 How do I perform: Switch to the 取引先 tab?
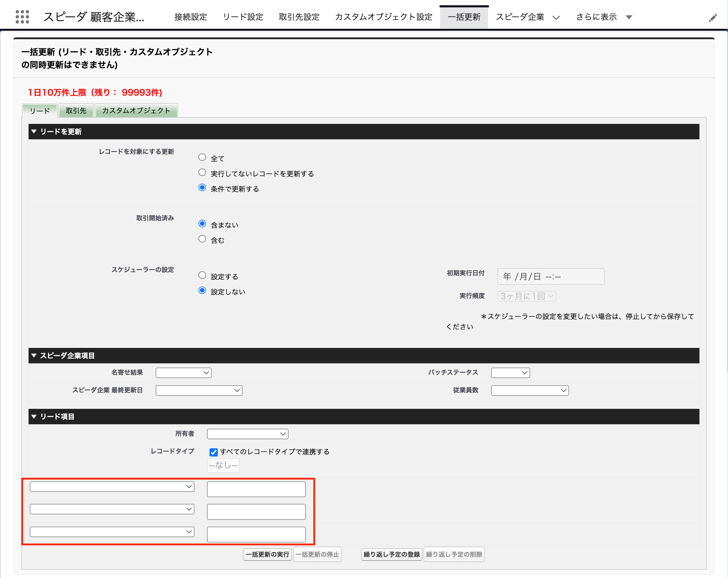tap(76, 110)
